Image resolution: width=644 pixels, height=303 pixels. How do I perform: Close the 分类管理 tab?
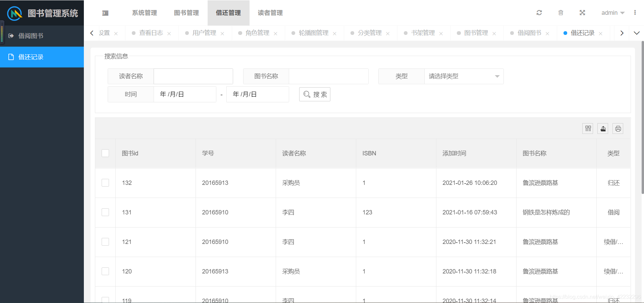point(388,34)
